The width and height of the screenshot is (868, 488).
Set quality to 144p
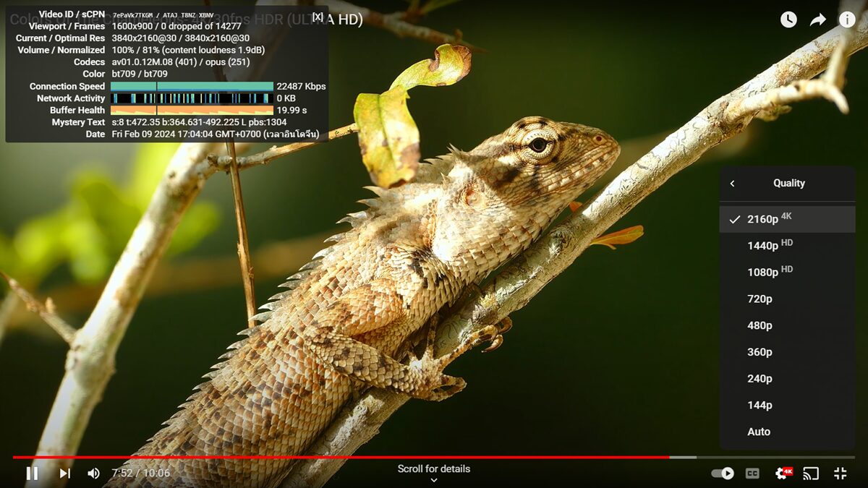[x=787, y=405]
